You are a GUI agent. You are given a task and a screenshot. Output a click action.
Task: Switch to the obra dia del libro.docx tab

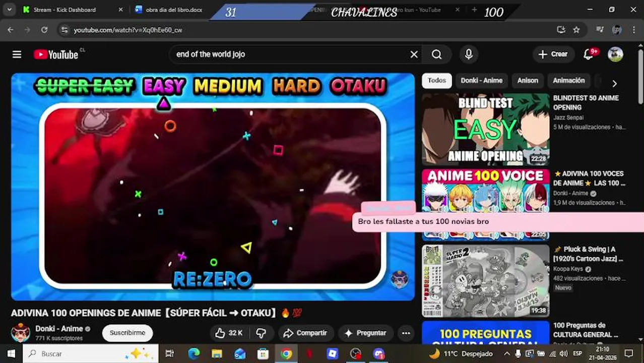tap(173, 10)
